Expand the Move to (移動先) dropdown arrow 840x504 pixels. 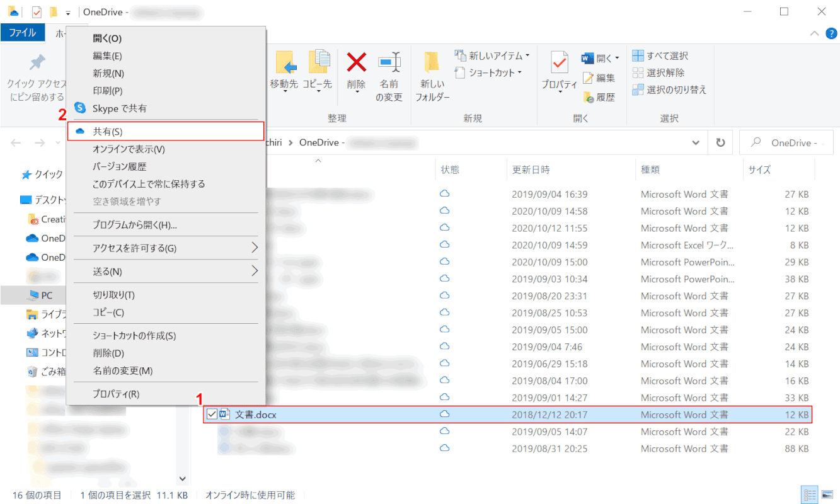tap(286, 92)
